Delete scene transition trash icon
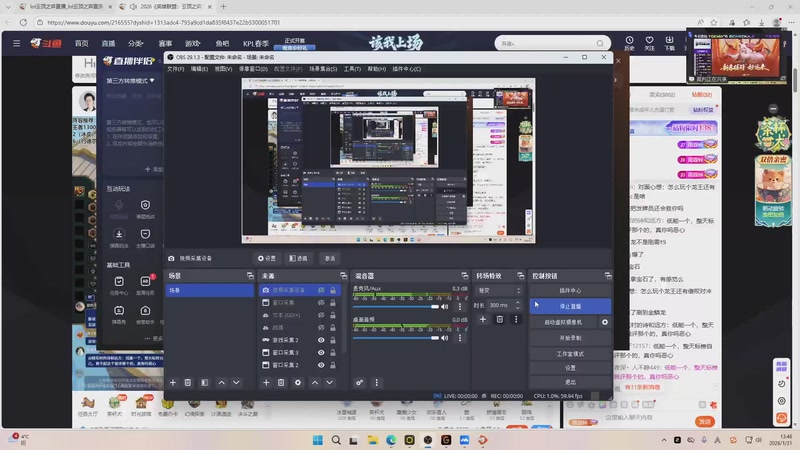 tap(499, 319)
